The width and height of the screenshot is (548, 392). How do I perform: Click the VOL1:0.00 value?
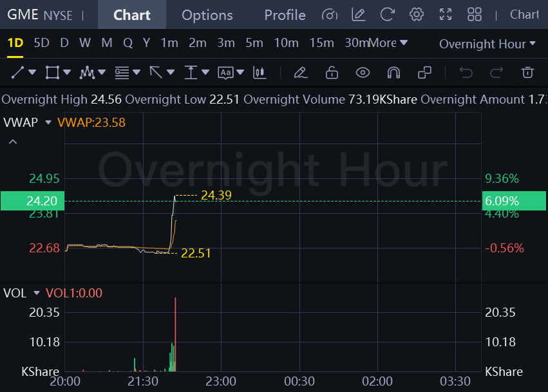74,293
